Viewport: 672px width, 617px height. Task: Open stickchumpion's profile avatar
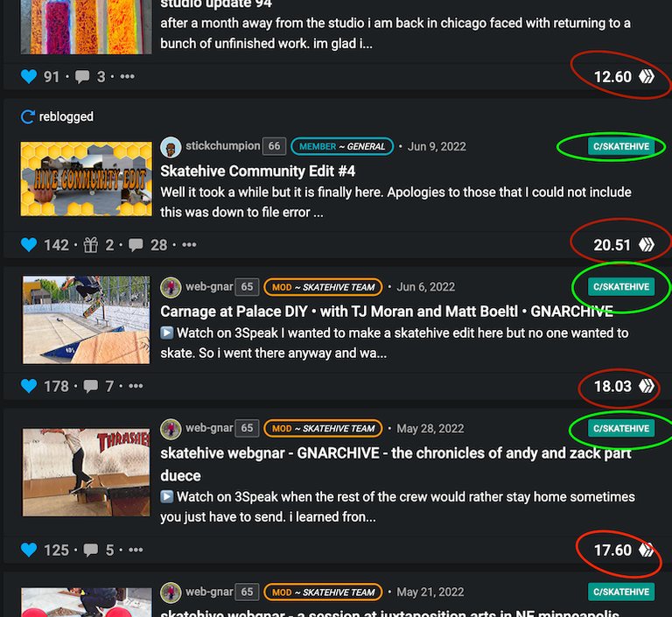pyautogui.click(x=171, y=147)
